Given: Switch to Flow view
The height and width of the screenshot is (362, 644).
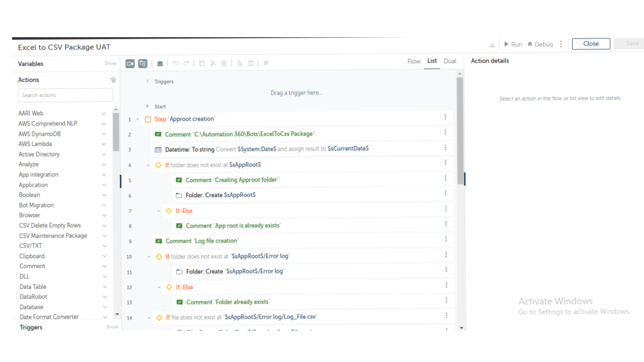Looking at the screenshot, I should pos(414,61).
